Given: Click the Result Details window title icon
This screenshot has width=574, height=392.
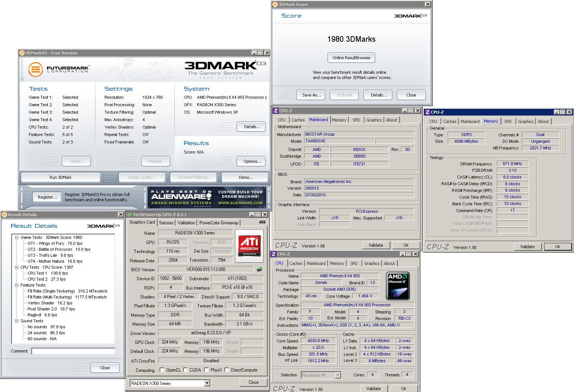Looking at the screenshot, I should (x=4, y=215).
